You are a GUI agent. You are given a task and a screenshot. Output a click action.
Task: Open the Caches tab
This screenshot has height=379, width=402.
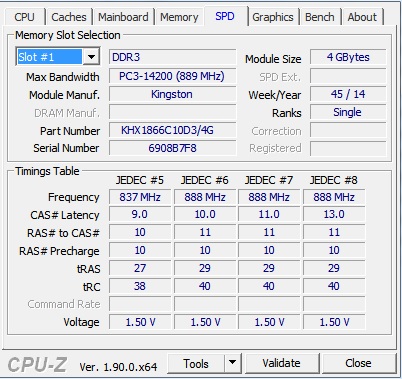(69, 17)
